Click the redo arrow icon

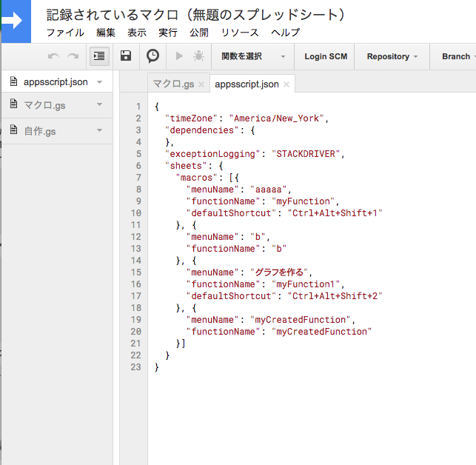click(x=73, y=56)
